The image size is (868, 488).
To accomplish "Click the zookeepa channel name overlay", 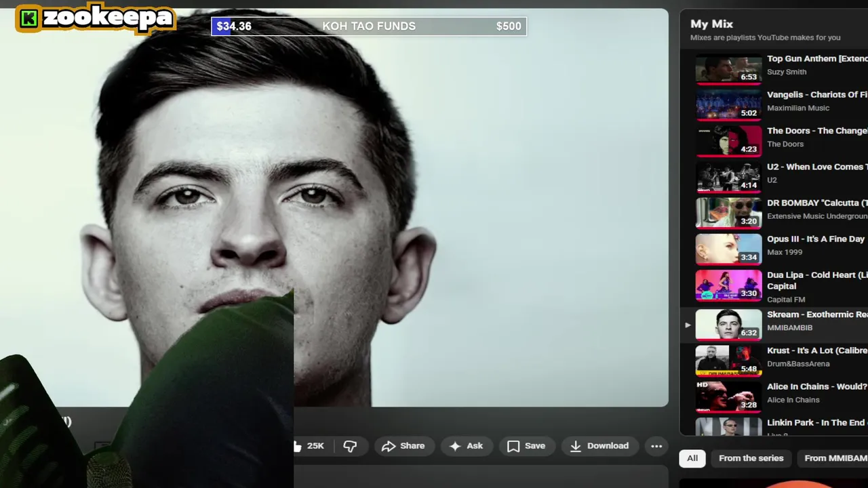I will pyautogui.click(x=108, y=17).
